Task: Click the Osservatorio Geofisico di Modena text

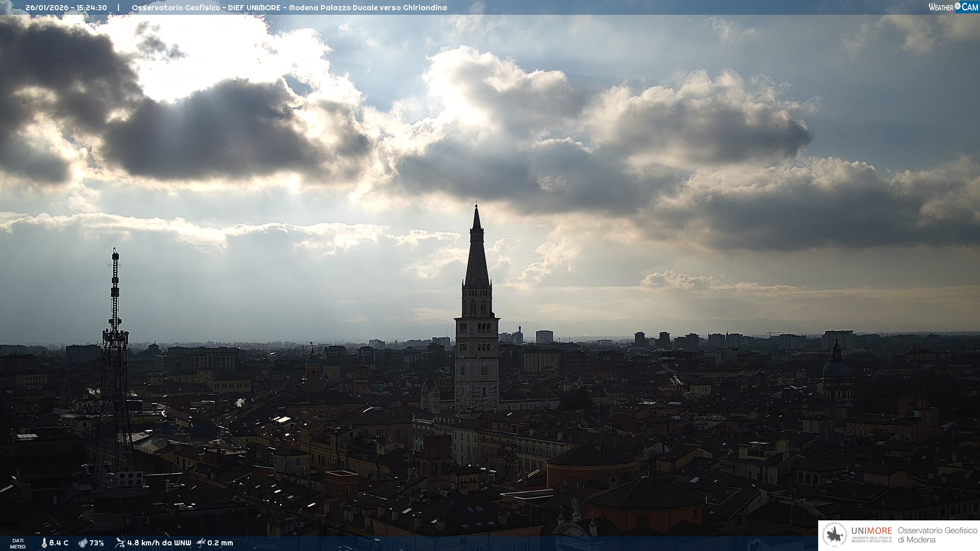Action: [937, 535]
